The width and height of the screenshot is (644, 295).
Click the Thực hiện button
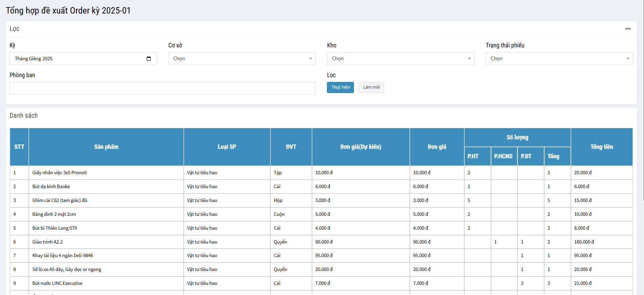[x=340, y=87]
